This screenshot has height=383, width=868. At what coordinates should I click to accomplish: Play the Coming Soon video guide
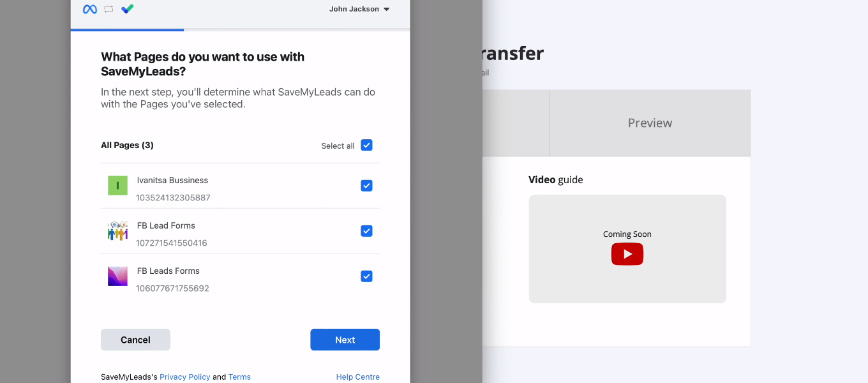point(627,254)
